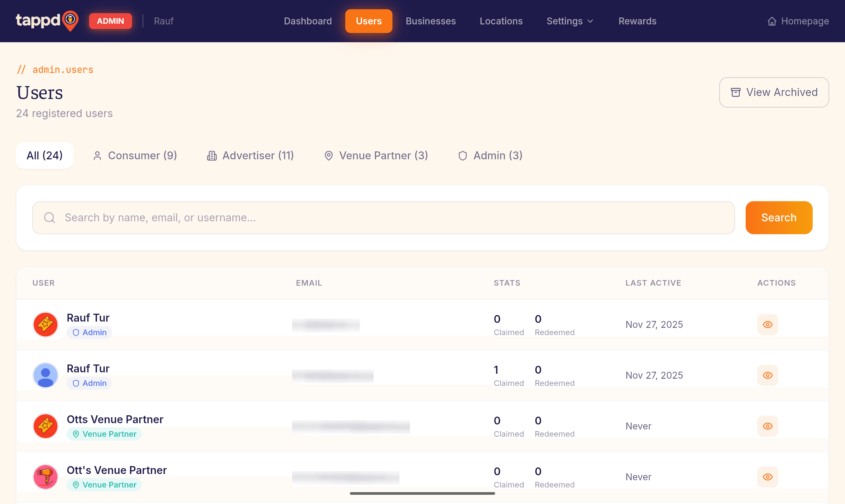The height and width of the screenshot is (504, 845).
Task: Click Rauf username in header
Action: coord(163,21)
